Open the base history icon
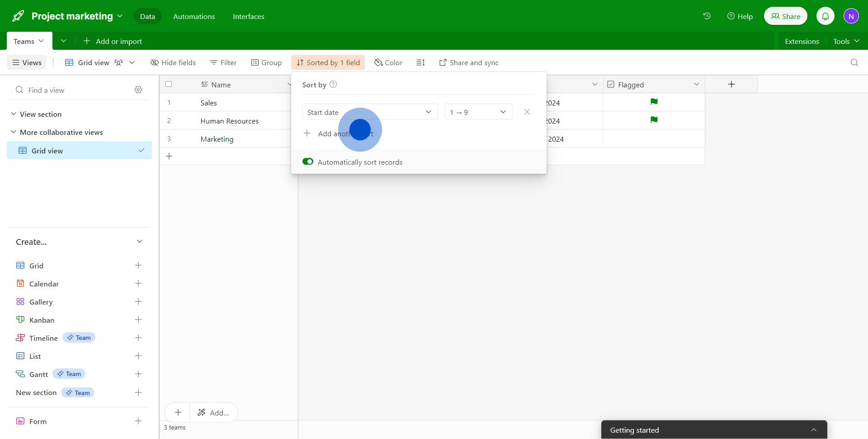 coord(707,16)
